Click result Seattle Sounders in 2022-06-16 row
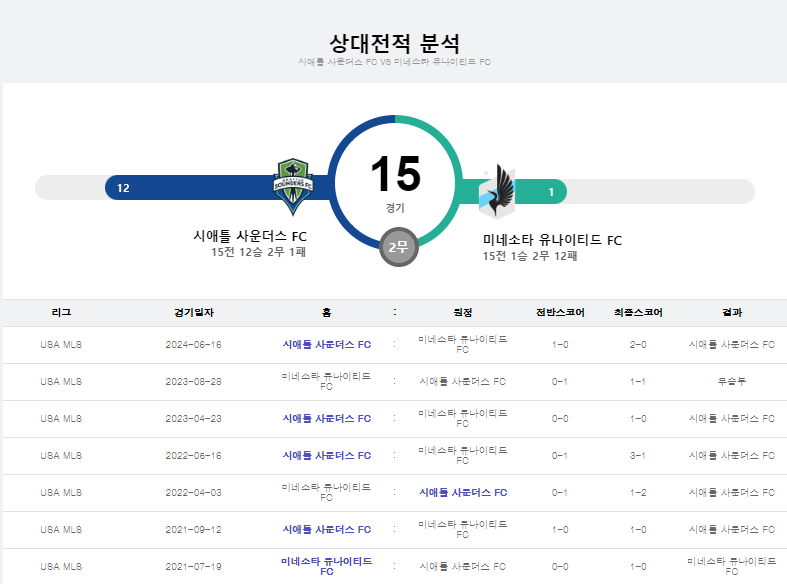The width and height of the screenshot is (787, 584). point(732,456)
